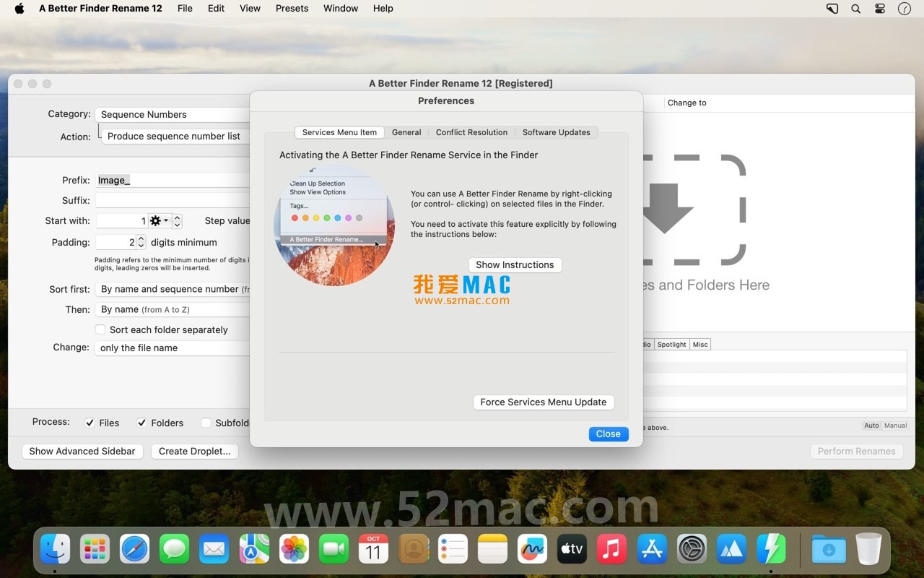
Task: Open Contacts from the Dock
Action: 413,549
